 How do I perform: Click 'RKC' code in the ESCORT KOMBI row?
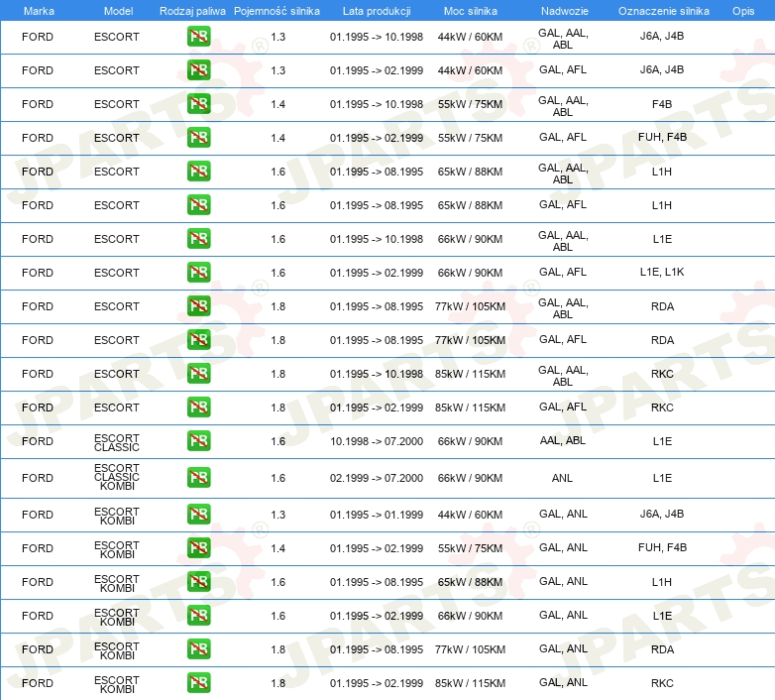(662, 683)
